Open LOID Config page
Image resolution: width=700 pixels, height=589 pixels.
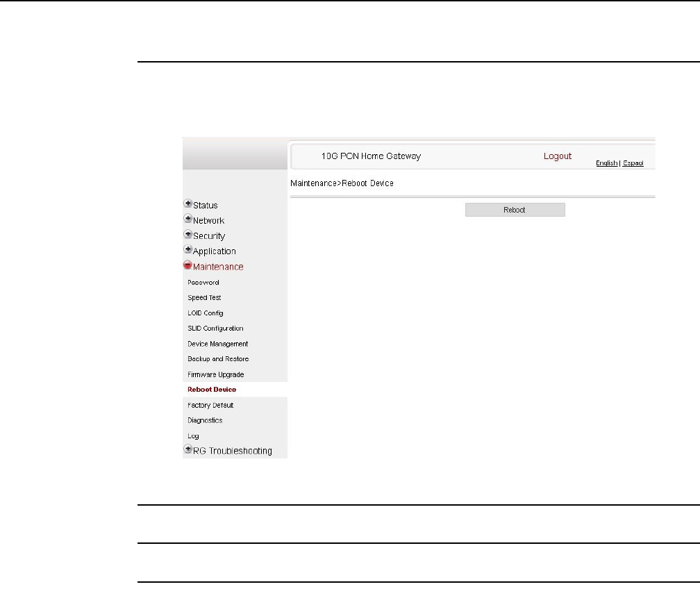click(206, 313)
